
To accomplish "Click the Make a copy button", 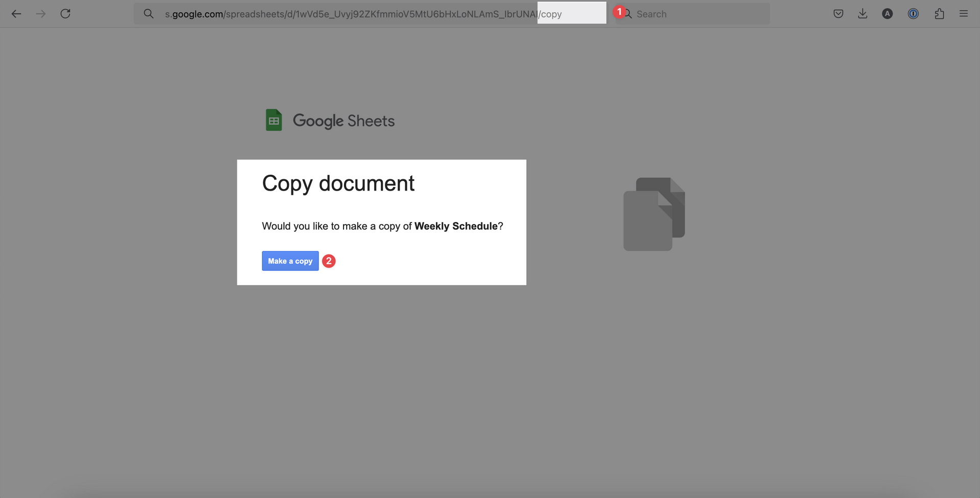I will [290, 261].
